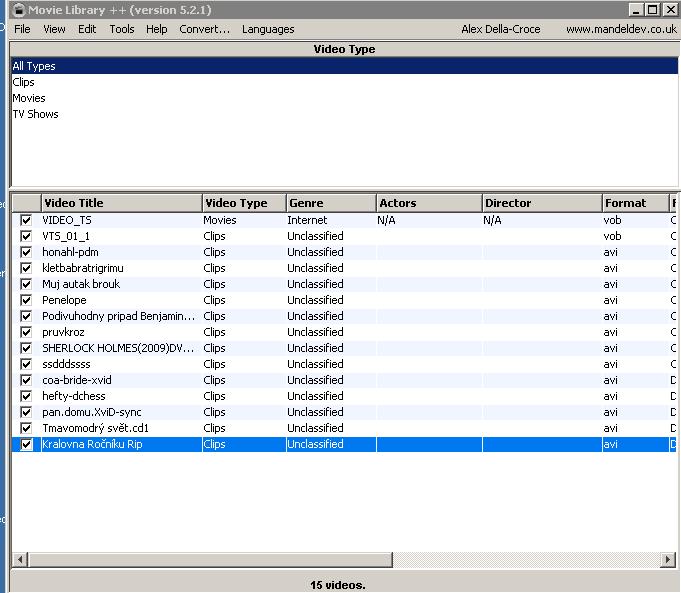The height and width of the screenshot is (593, 681).
Task: Select Clips in the Video Type list
Action: point(24,82)
